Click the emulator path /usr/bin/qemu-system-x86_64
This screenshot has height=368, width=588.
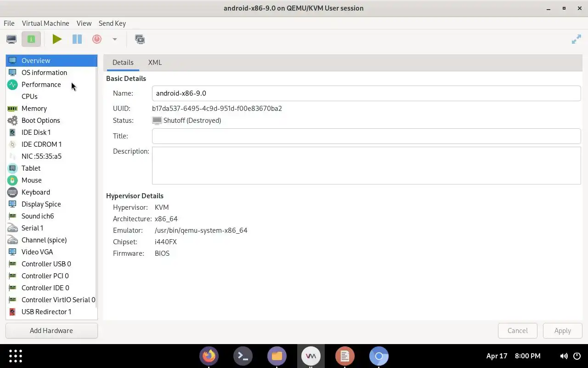[x=201, y=230]
